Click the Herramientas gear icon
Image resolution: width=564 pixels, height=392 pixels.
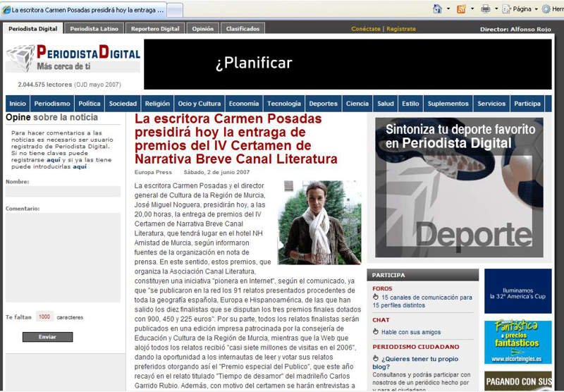click(546, 9)
